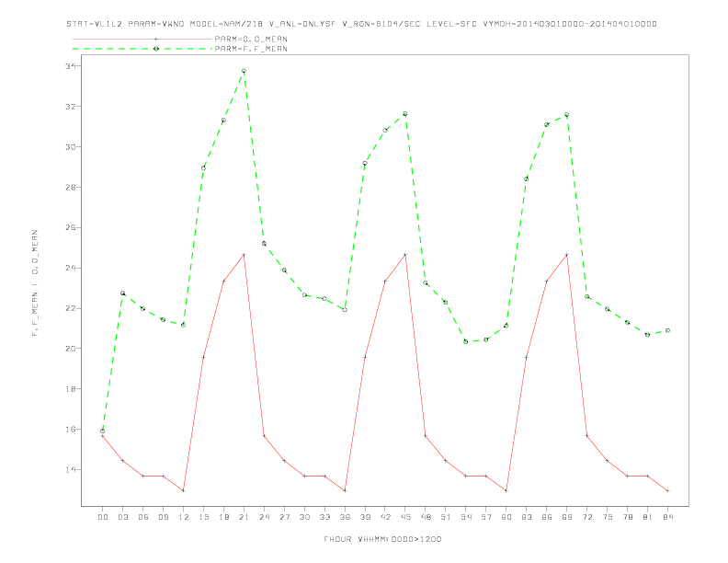The height and width of the screenshot is (563, 728).
Task: Click x-axis tick label 15
Action: 203,517
